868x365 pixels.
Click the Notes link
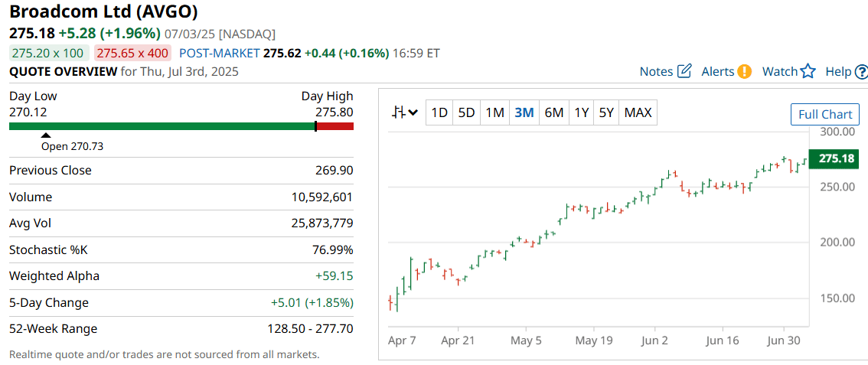(x=656, y=71)
